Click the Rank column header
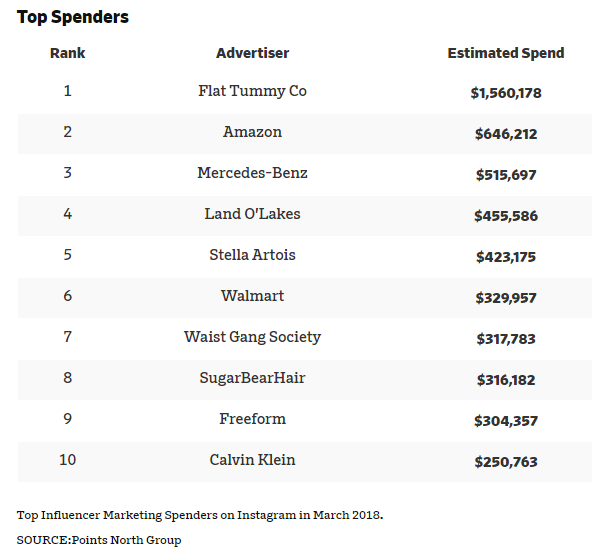The width and height of the screenshot is (592, 554). pos(68,53)
